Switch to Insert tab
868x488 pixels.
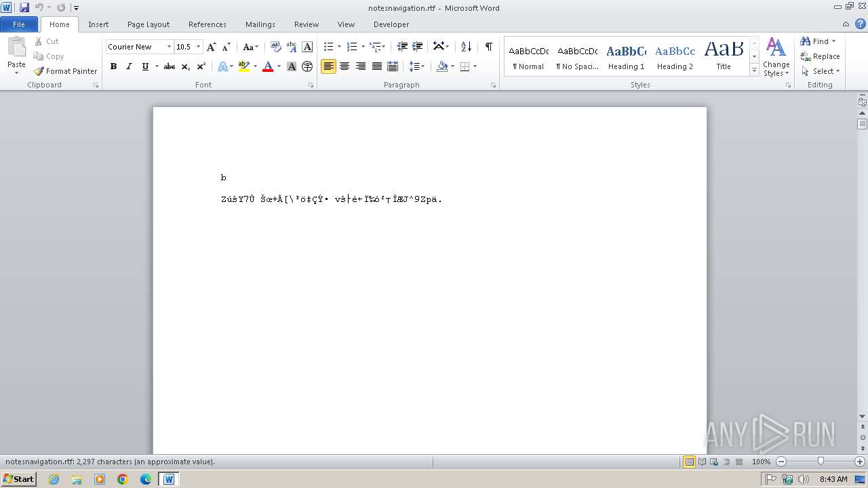pyautogui.click(x=98, y=24)
